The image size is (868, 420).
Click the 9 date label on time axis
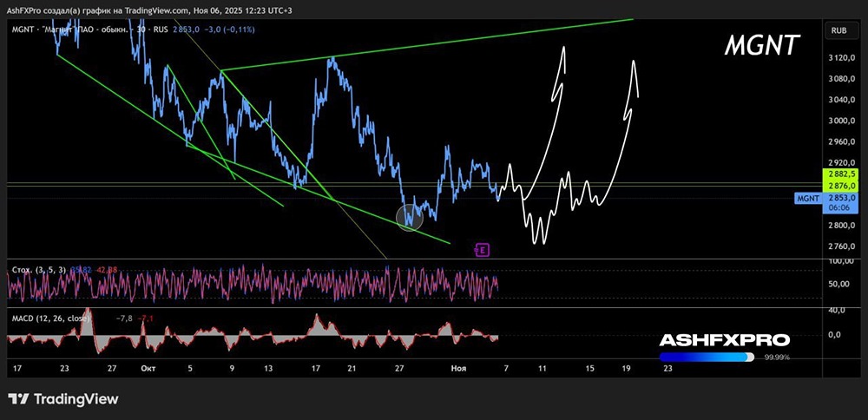[x=232, y=369]
